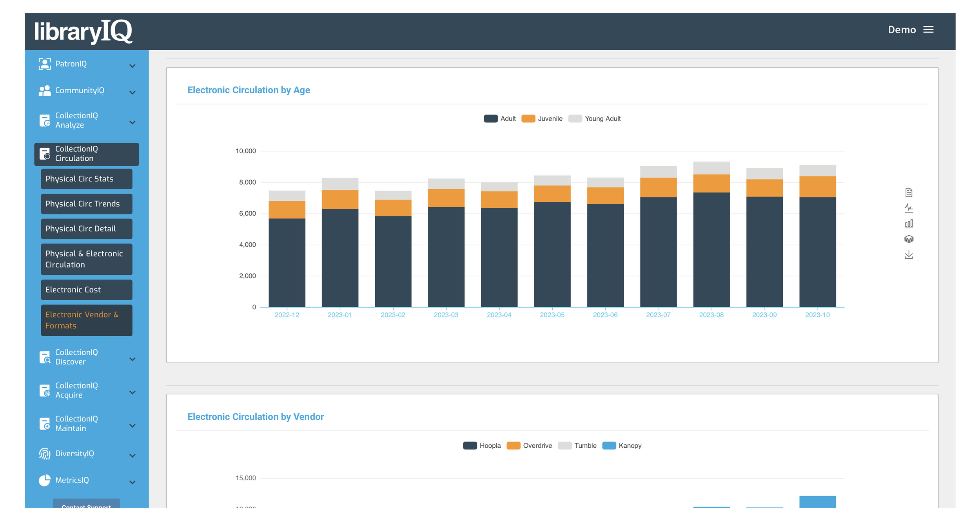
Task: Switch chart to line view icon
Action: click(909, 208)
